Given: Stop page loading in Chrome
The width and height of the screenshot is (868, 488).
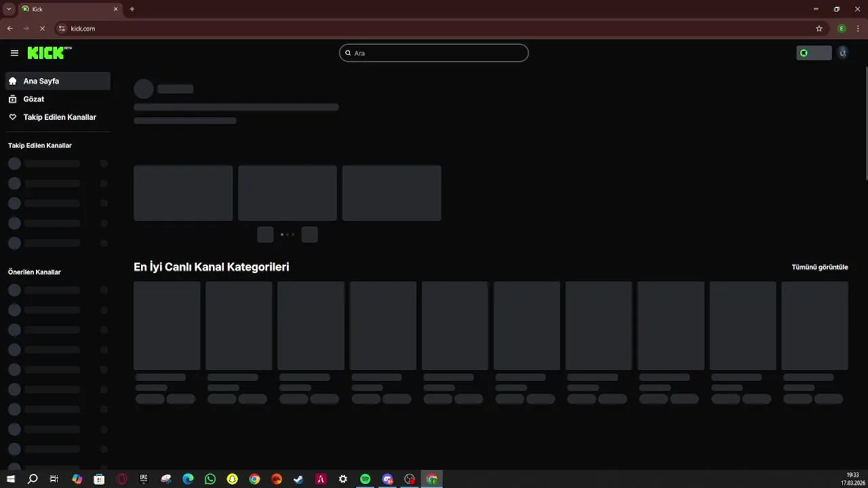Looking at the screenshot, I should (x=42, y=28).
